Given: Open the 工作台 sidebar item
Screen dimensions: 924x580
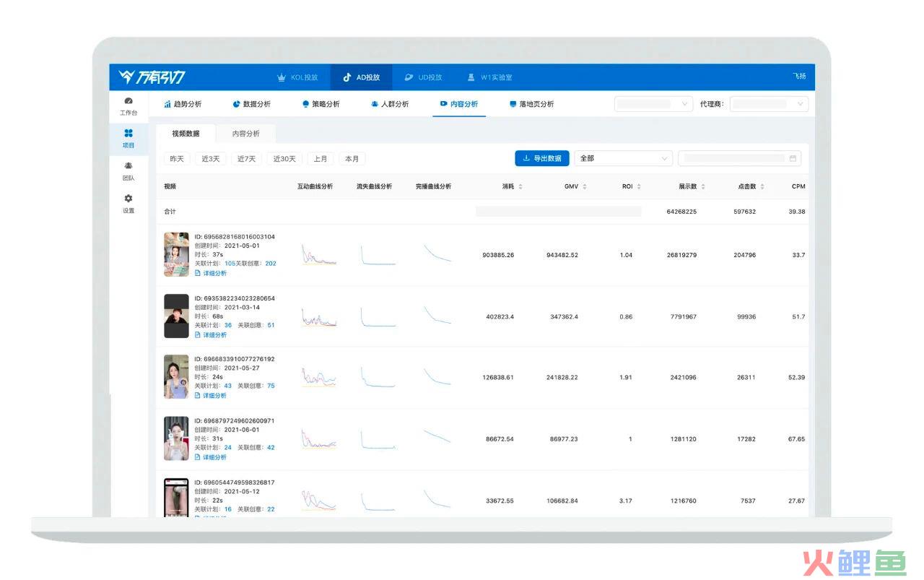Looking at the screenshot, I should [128, 107].
